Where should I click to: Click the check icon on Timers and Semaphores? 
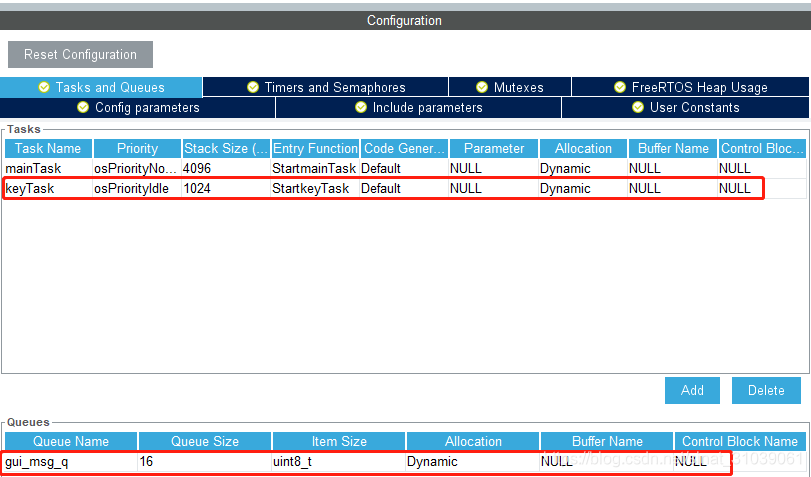pyautogui.click(x=253, y=87)
